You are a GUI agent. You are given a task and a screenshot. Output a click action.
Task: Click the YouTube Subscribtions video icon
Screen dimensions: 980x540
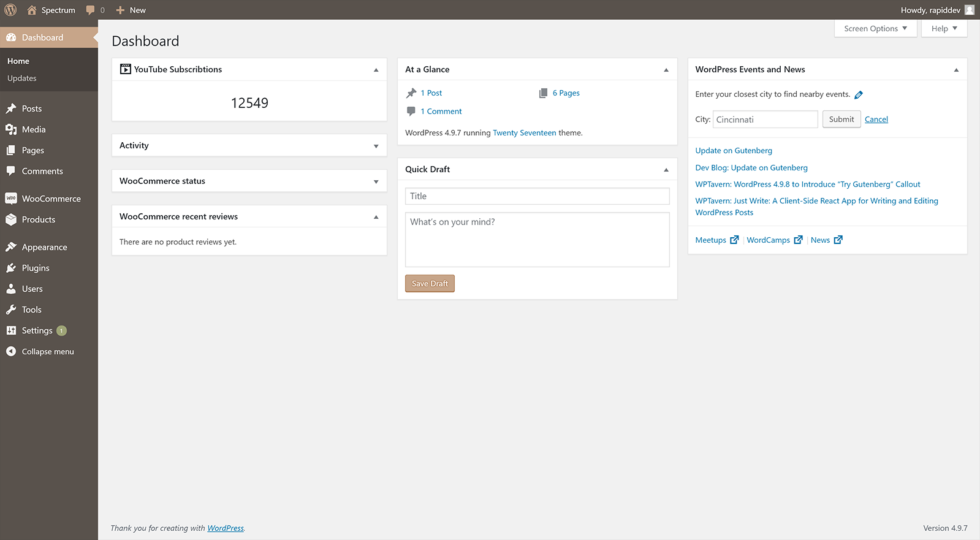click(x=126, y=69)
